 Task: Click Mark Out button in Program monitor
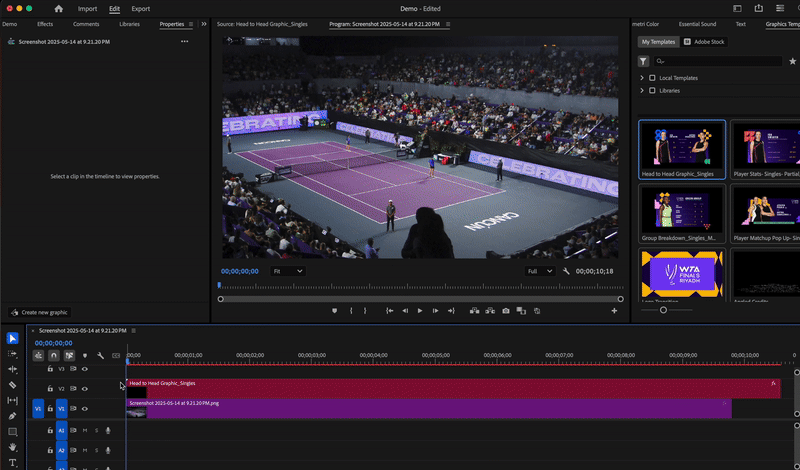tap(365, 311)
